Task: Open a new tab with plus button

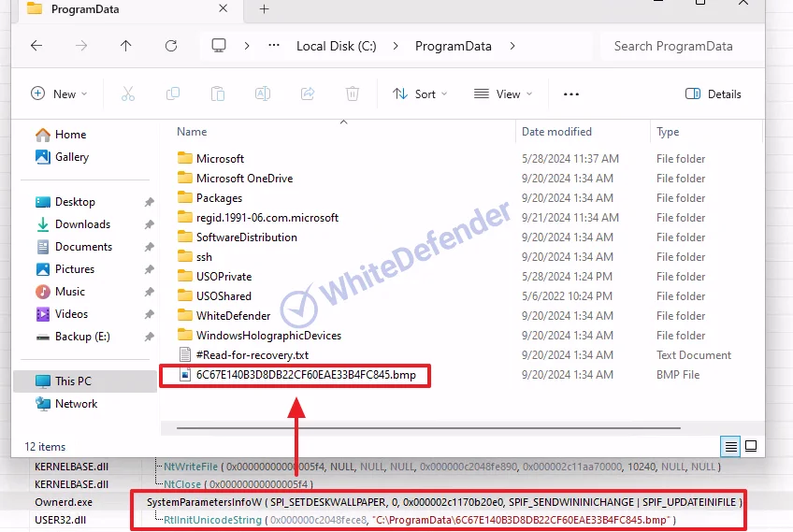Action: tap(265, 9)
